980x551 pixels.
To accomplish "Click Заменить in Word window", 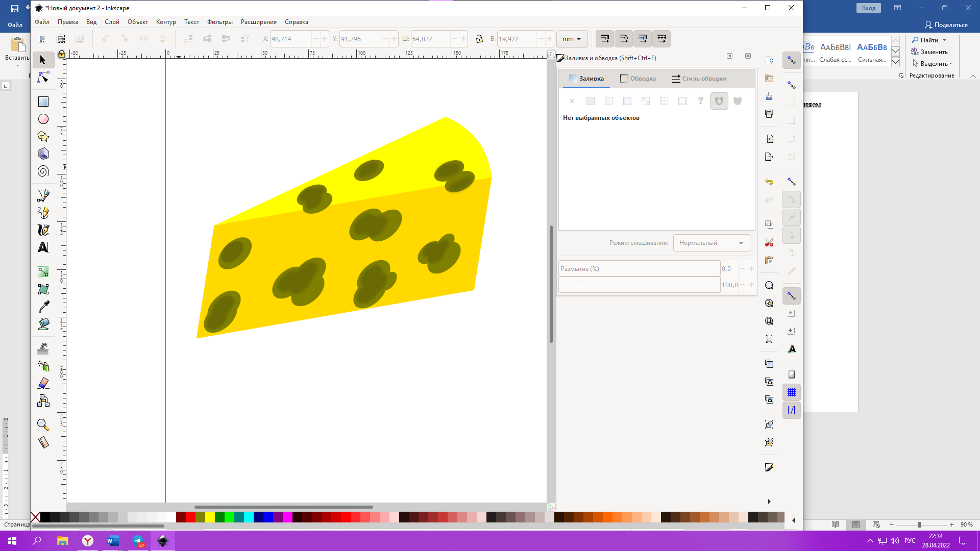I will 929,52.
